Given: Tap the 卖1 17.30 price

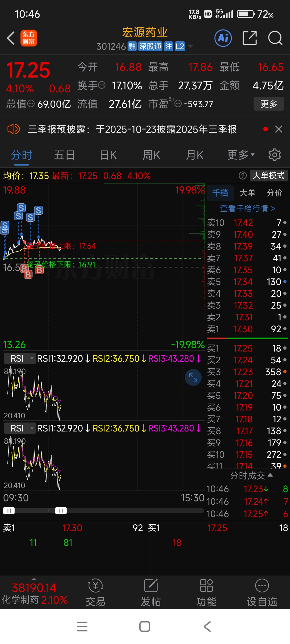Looking at the screenshot, I should [x=243, y=329].
